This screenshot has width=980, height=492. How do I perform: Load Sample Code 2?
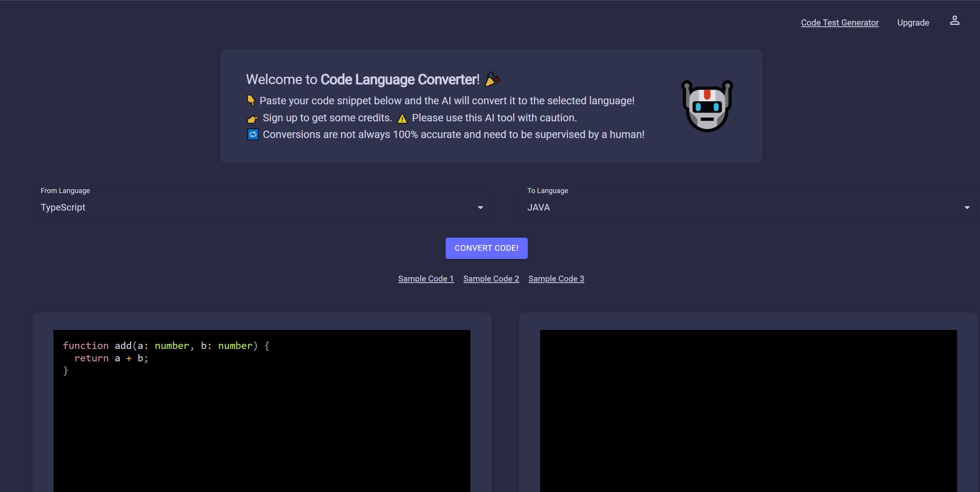pos(491,278)
